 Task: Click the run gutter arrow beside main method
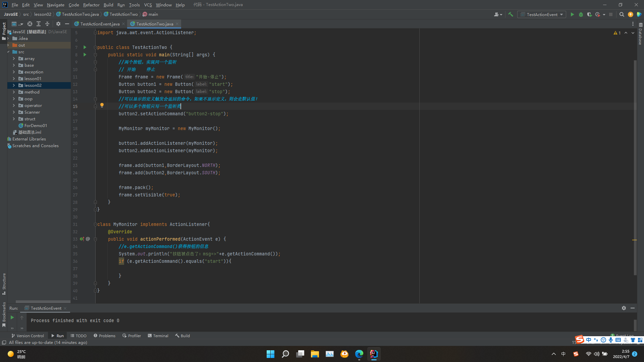click(85, 55)
